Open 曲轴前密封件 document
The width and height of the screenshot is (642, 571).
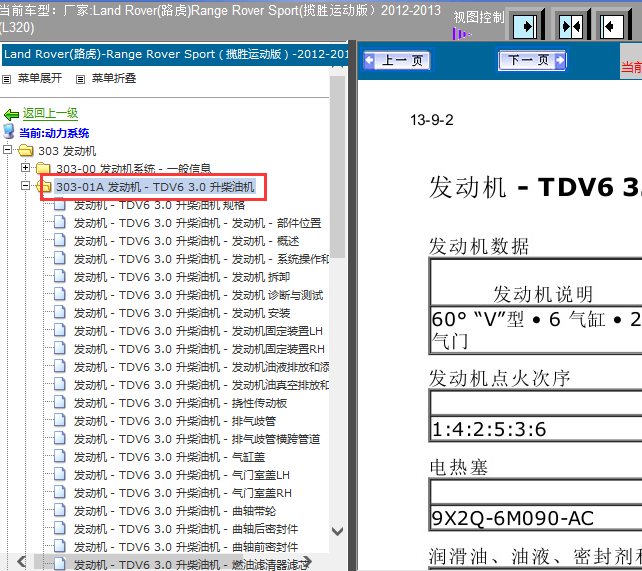click(186, 547)
